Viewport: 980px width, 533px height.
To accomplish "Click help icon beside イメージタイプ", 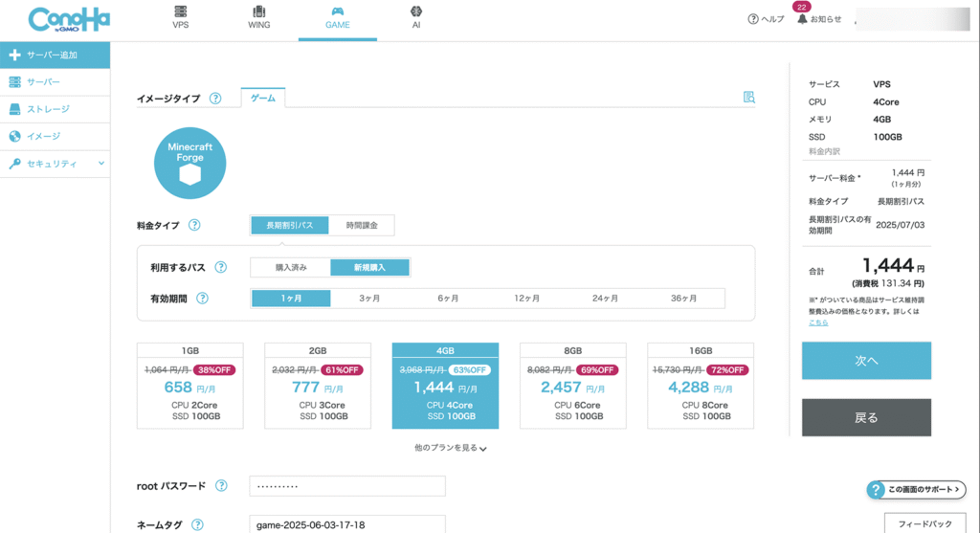I will pos(215,99).
